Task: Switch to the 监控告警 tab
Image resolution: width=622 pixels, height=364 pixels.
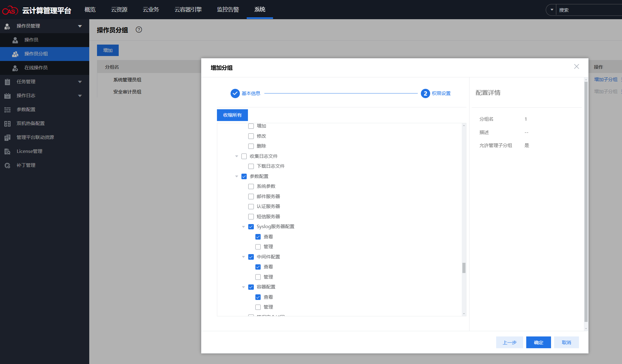Action: click(x=228, y=10)
